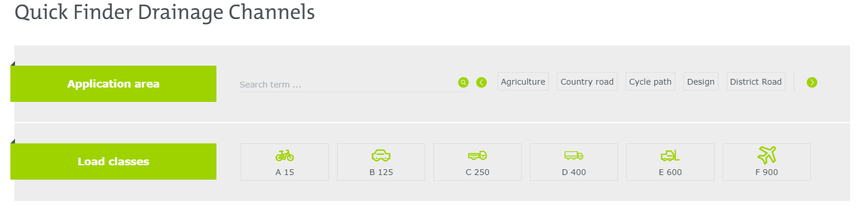Select the truck icon for D 400

pyautogui.click(x=574, y=155)
